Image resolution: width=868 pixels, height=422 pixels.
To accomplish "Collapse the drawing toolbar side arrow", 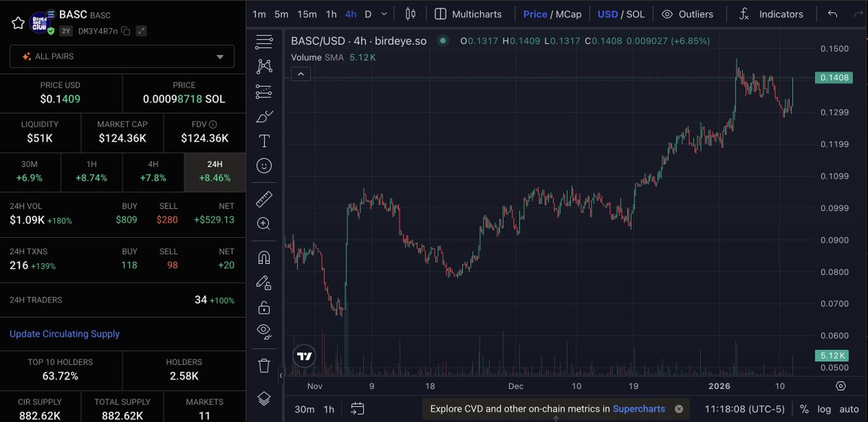I will (281, 376).
